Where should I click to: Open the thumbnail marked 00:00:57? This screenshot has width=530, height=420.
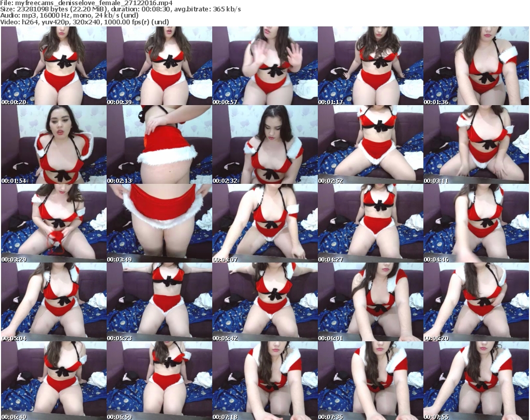tap(264, 66)
